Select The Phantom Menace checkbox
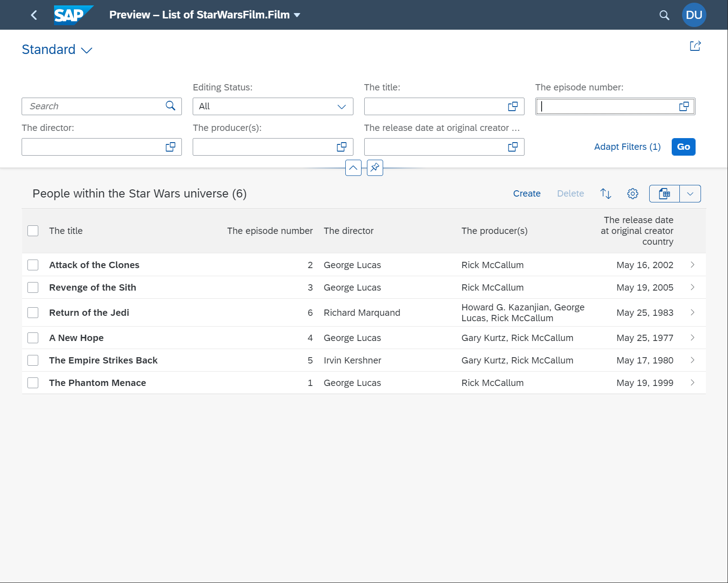 (33, 383)
